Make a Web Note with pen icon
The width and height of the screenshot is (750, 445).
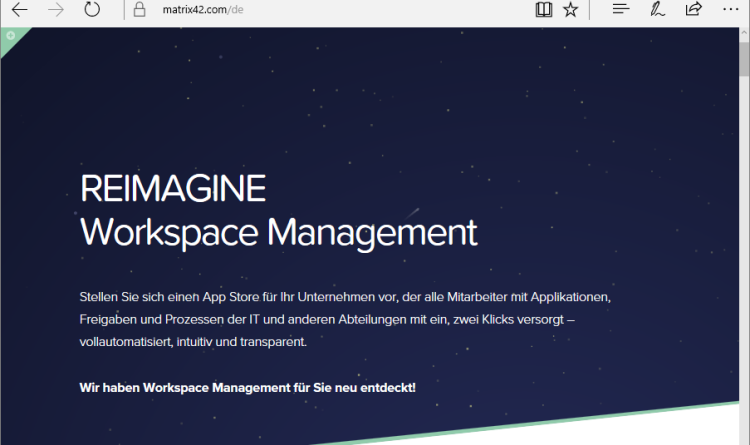[x=657, y=10]
